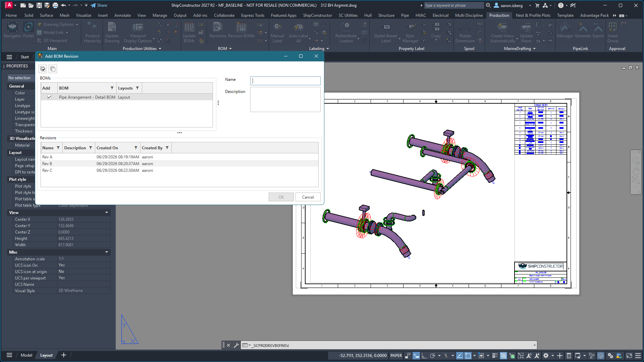Toggle polar tracking in the status bar

(432, 356)
